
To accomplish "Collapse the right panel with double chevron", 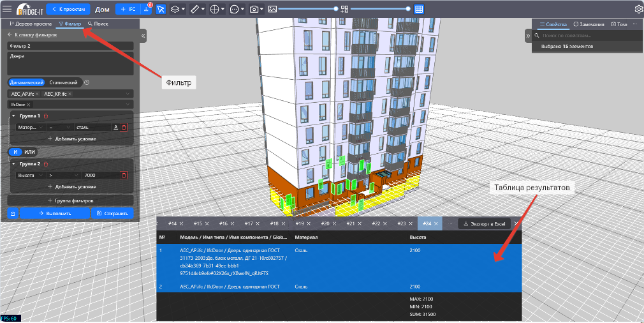I will point(528,36).
